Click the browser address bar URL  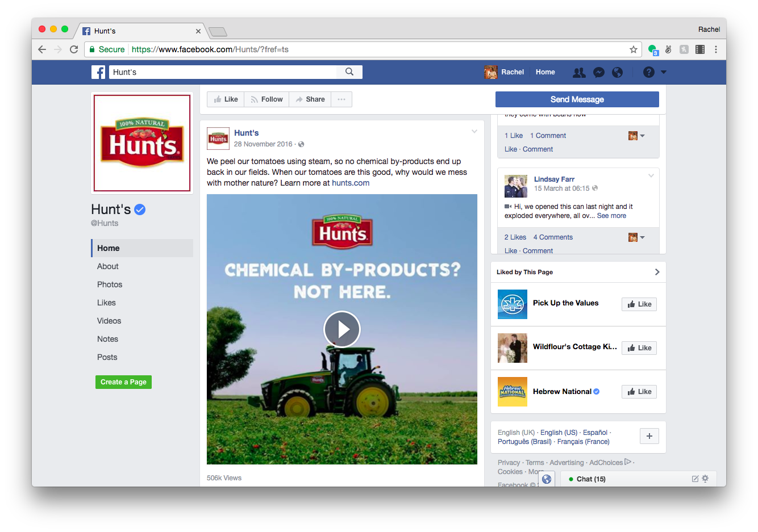(x=210, y=49)
